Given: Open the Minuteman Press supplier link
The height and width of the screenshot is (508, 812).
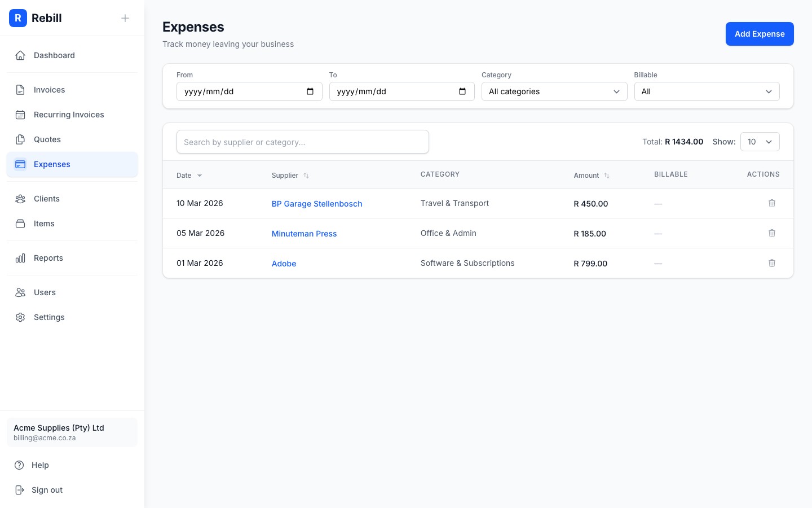Looking at the screenshot, I should (x=304, y=234).
